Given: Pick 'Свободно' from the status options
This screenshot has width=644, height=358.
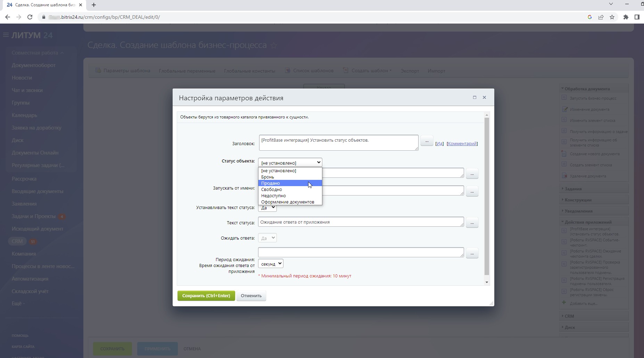Looking at the screenshot, I should [271, 190].
